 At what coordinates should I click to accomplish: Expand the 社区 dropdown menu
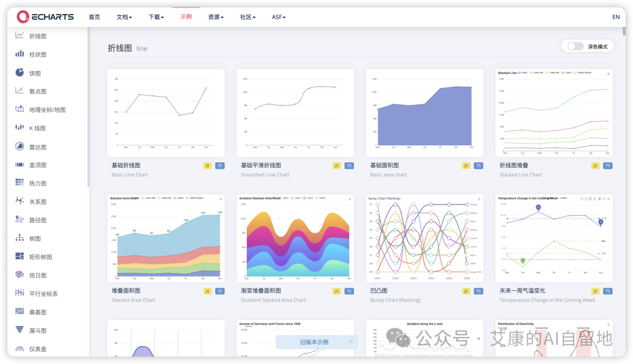(247, 17)
